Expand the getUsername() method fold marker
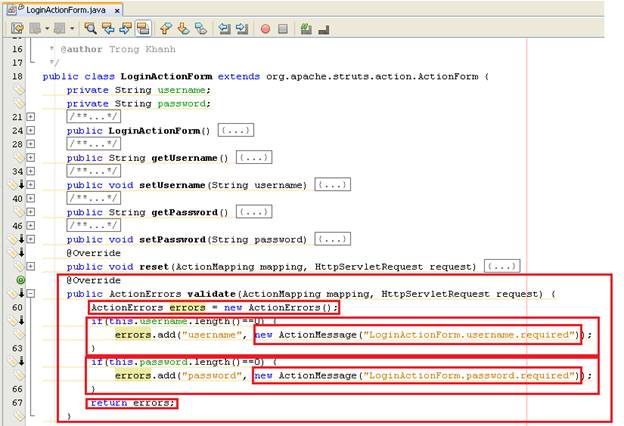Viewport: 624px width, 426px height. pos(31,158)
